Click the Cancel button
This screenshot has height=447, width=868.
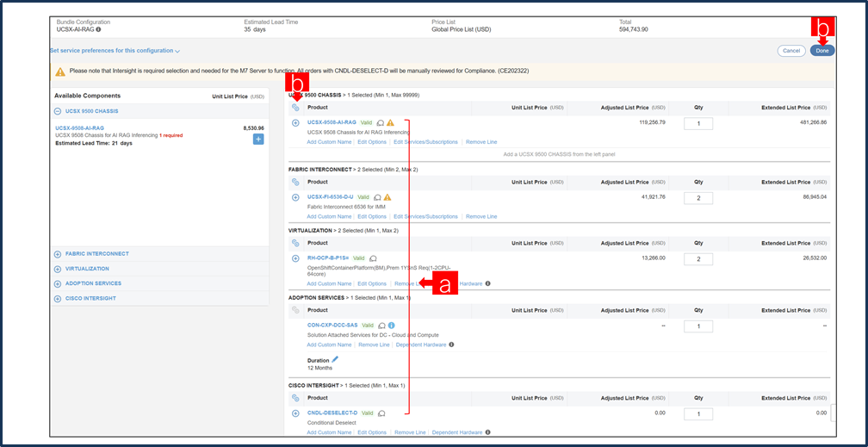click(791, 51)
